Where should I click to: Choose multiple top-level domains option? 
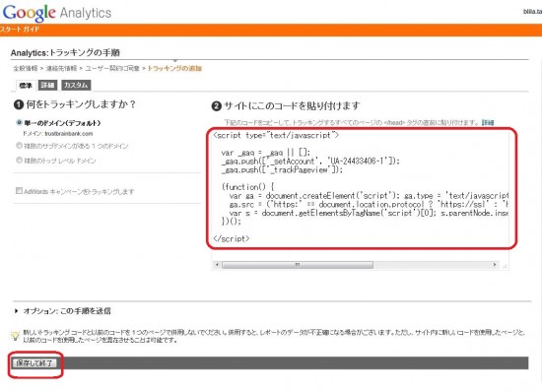tap(20, 160)
